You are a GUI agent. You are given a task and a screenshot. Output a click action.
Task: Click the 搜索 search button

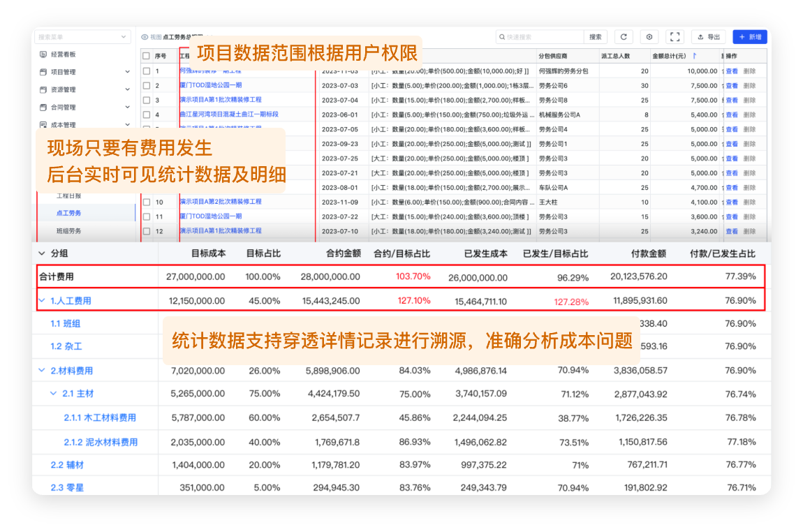(x=595, y=37)
